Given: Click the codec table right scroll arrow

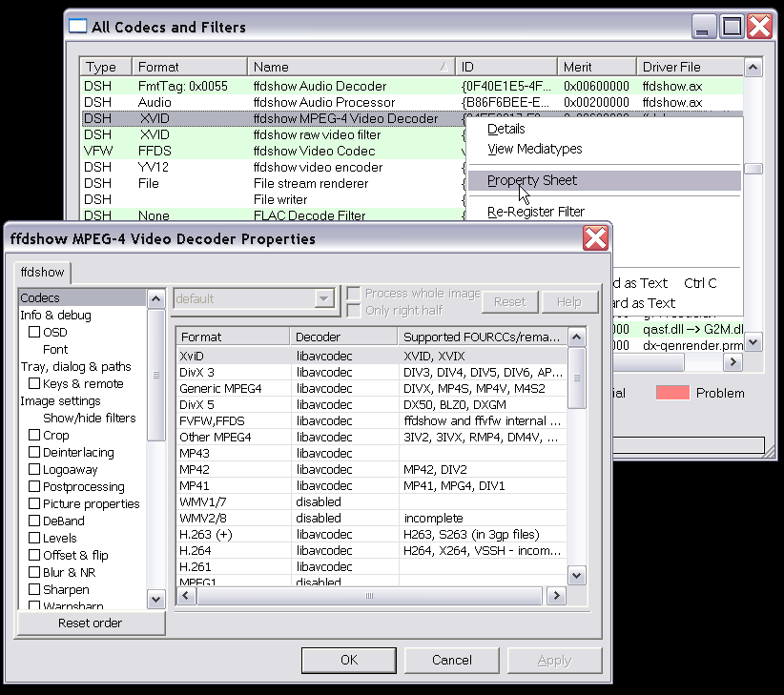Looking at the screenshot, I should tap(556, 595).
